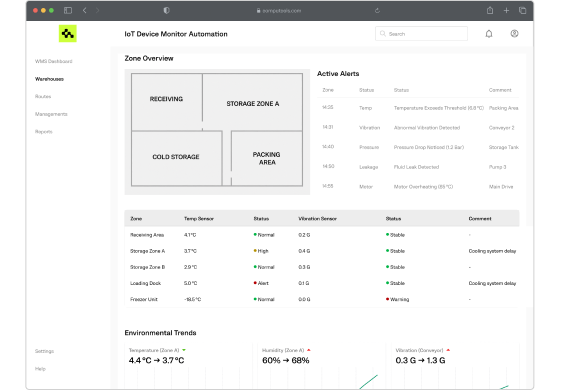
Task: Select the COLD STORAGE zone on map
Action: [x=176, y=158]
